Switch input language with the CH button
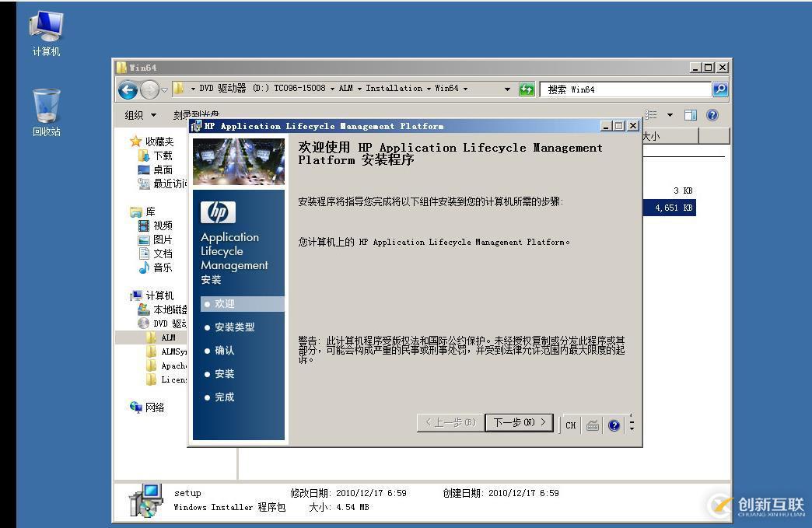This screenshot has width=812, height=528. click(570, 425)
